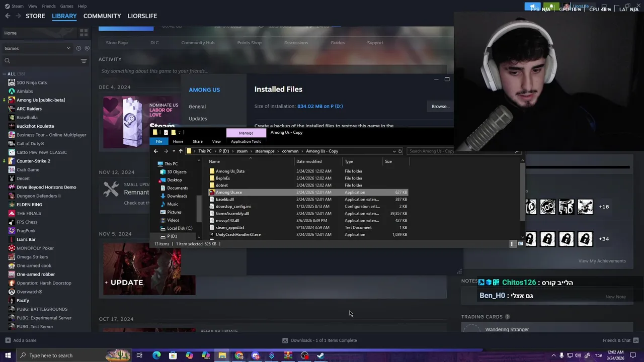Image resolution: width=644 pixels, height=362 pixels.
Task: Click New Note in the Notes panel
Action: click(x=615, y=297)
